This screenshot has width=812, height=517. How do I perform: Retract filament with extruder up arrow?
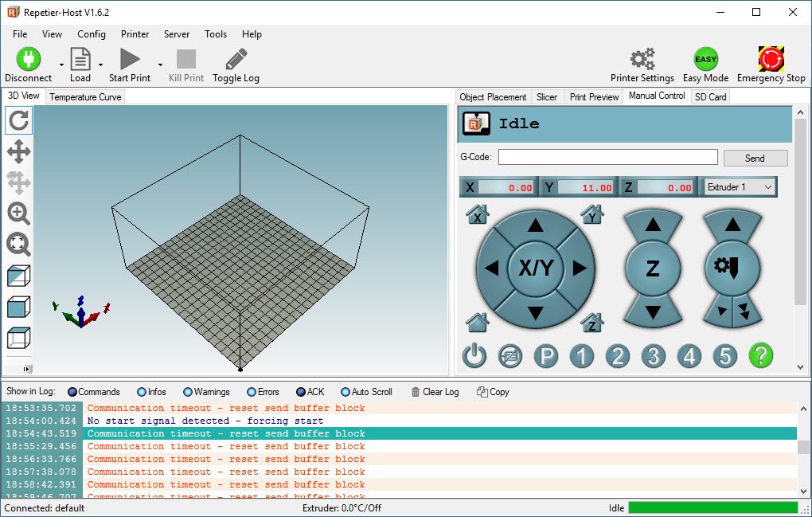(732, 225)
